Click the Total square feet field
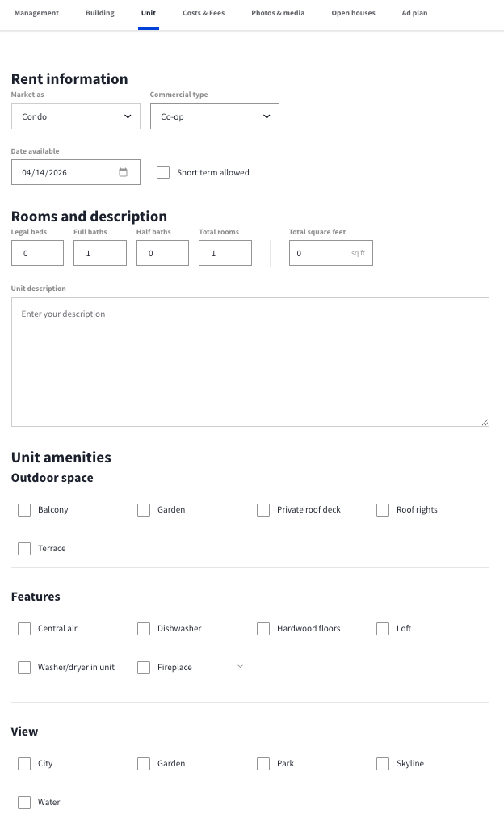This screenshot has height=831, width=504. click(331, 253)
